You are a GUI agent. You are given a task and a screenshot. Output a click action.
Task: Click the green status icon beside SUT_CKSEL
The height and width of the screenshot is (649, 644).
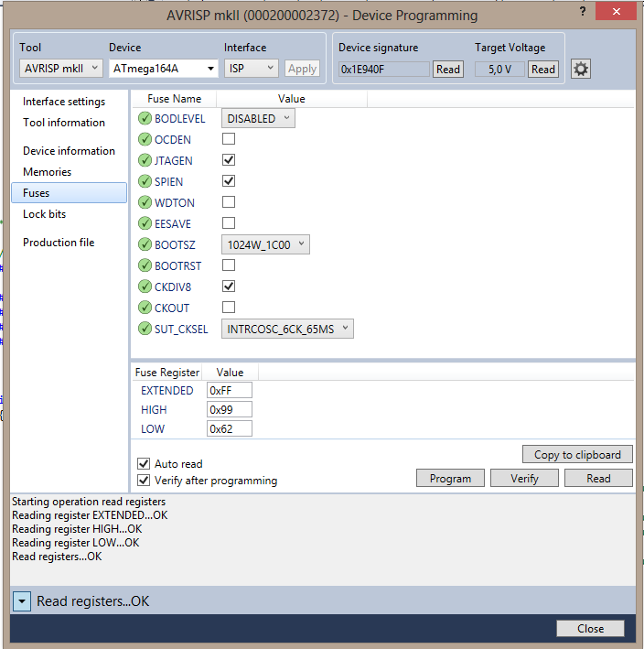pos(145,329)
